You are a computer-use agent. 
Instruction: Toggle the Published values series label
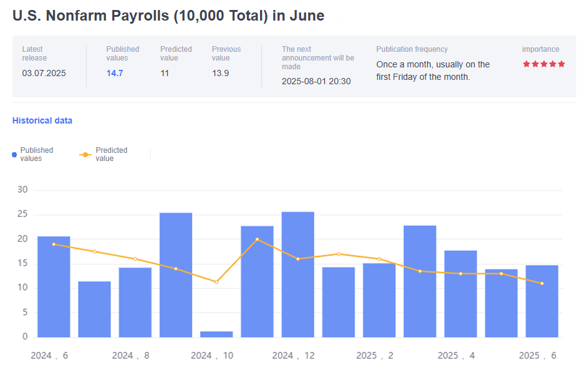(x=37, y=154)
